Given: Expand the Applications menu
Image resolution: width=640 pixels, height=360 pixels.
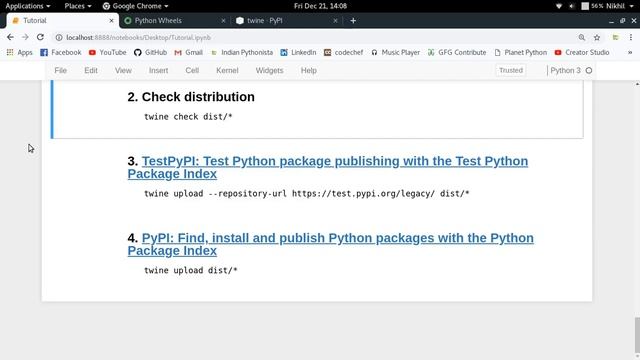Looking at the screenshot, I should (x=28, y=6).
